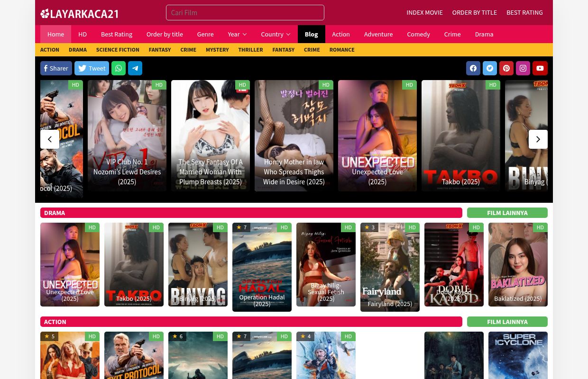This screenshot has height=379, width=588.
Task: Share via the Telegram icon
Action: (135, 68)
